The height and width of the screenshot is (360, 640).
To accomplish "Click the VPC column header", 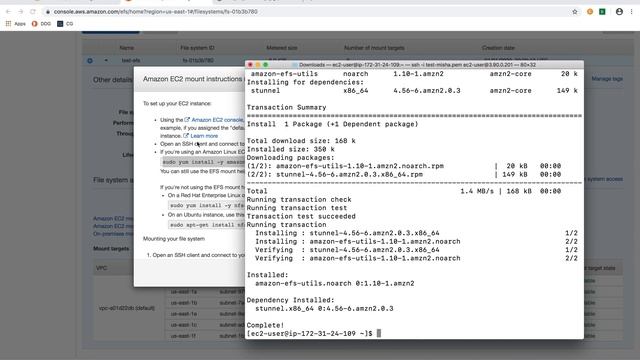I will click(101, 268).
